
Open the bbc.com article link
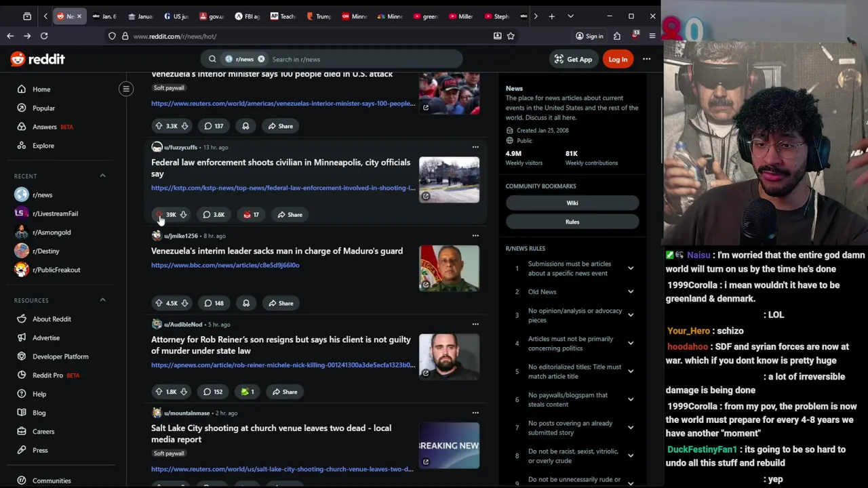click(225, 265)
